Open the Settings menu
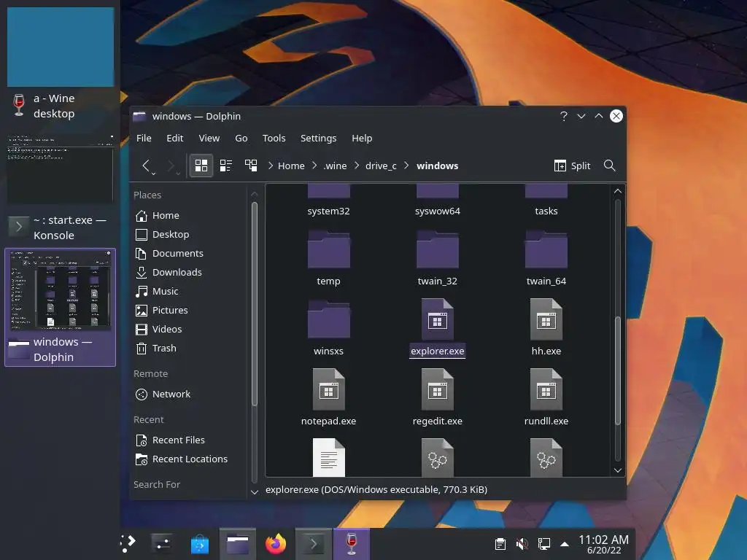The height and width of the screenshot is (560, 747). [318, 138]
